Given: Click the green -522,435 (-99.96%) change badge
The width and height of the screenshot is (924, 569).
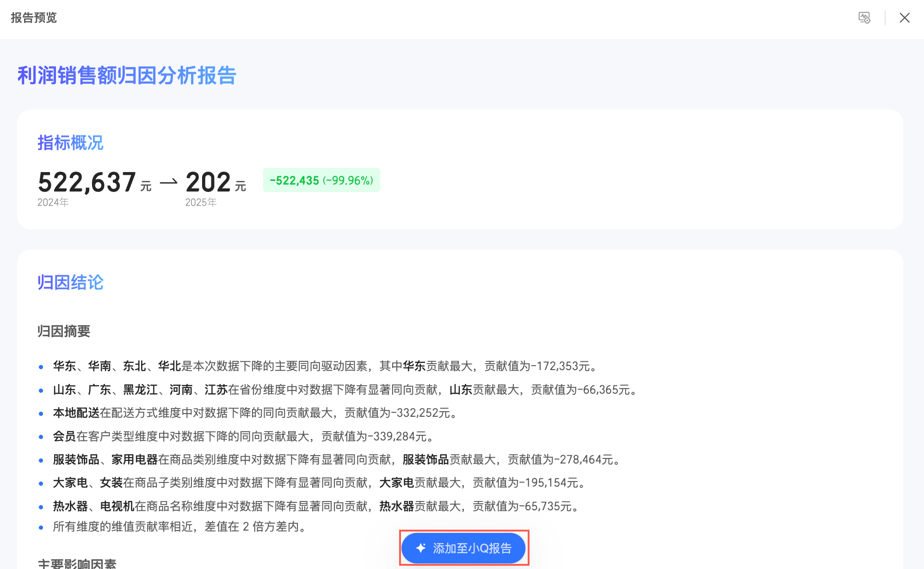Looking at the screenshot, I should (321, 180).
